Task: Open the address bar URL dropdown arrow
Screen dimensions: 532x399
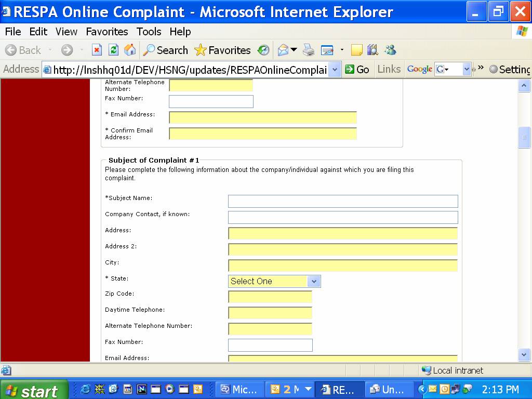Action: click(335, 69)
